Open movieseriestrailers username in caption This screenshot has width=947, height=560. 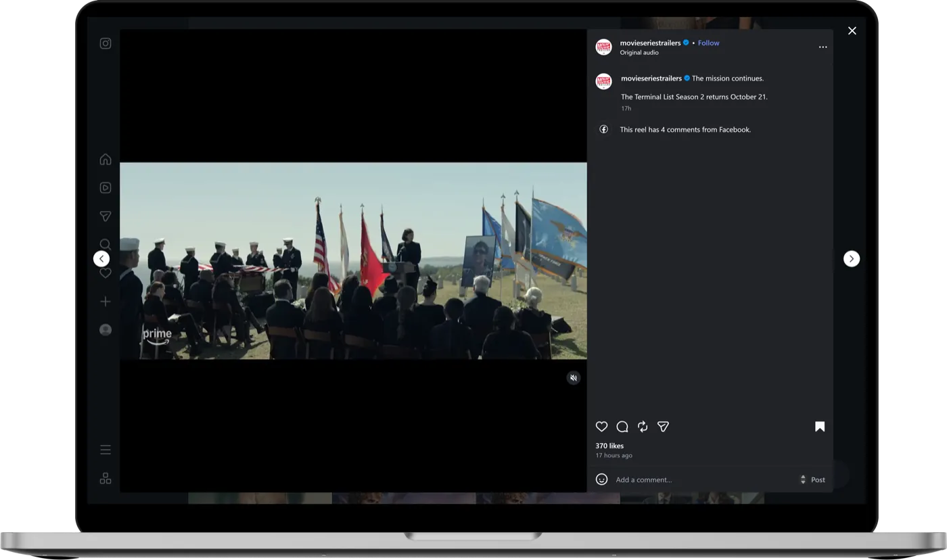click(x=651, y=78)
